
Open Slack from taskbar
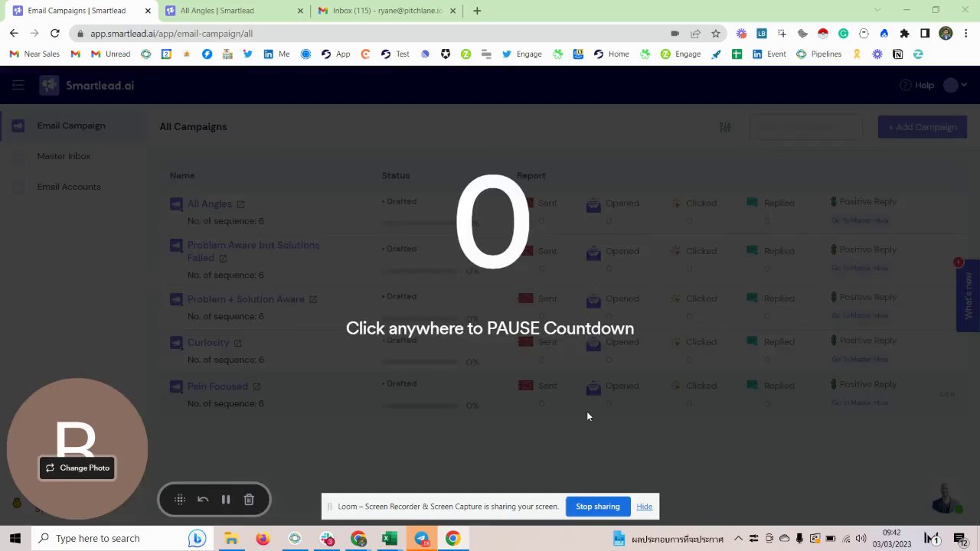coord(327,539)
